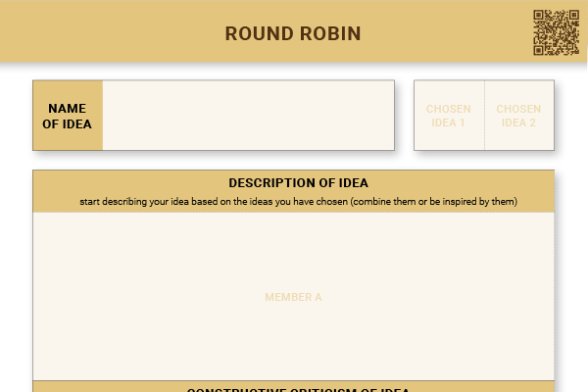
Task: Click the 'start describing your idea' instruction line
Action: (299, 202)
